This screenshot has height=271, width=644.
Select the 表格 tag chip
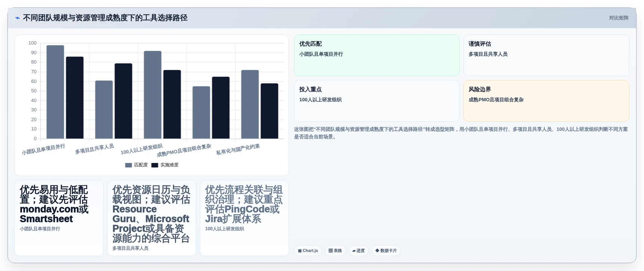coord(335,251)
